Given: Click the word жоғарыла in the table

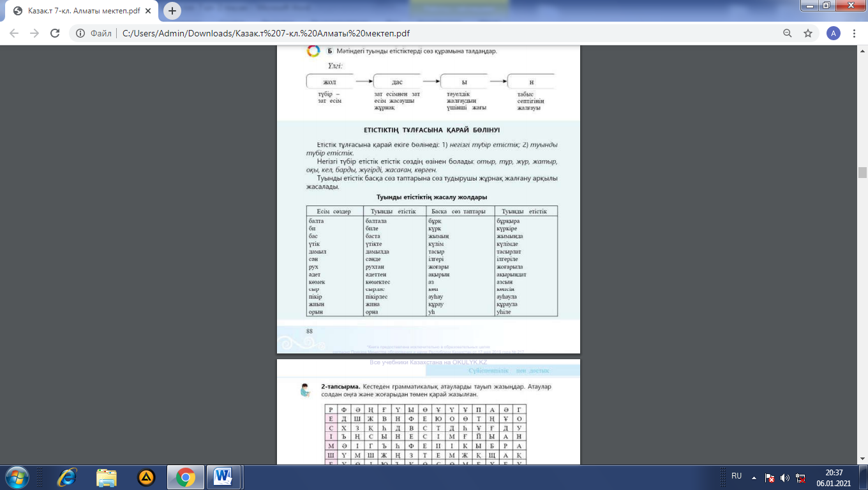Looking at the screenshot, I should (510, 267).
